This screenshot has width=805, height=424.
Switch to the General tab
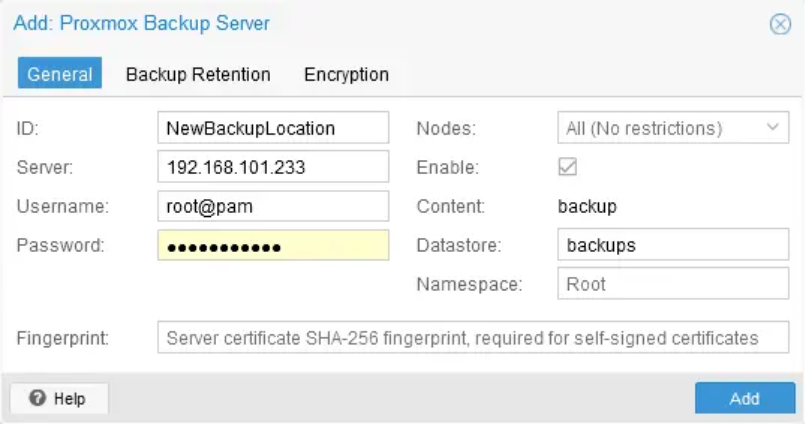pos(60,74)
